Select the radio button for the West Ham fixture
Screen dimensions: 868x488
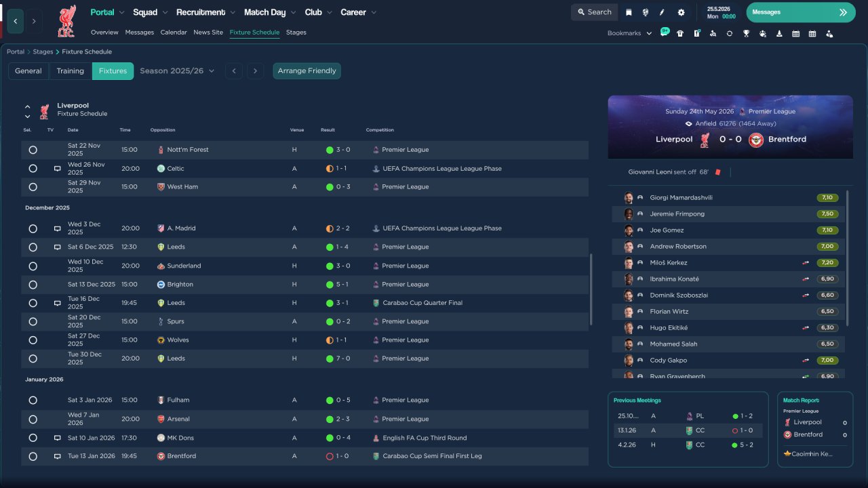pyautogui.click(x=33, y=187)
